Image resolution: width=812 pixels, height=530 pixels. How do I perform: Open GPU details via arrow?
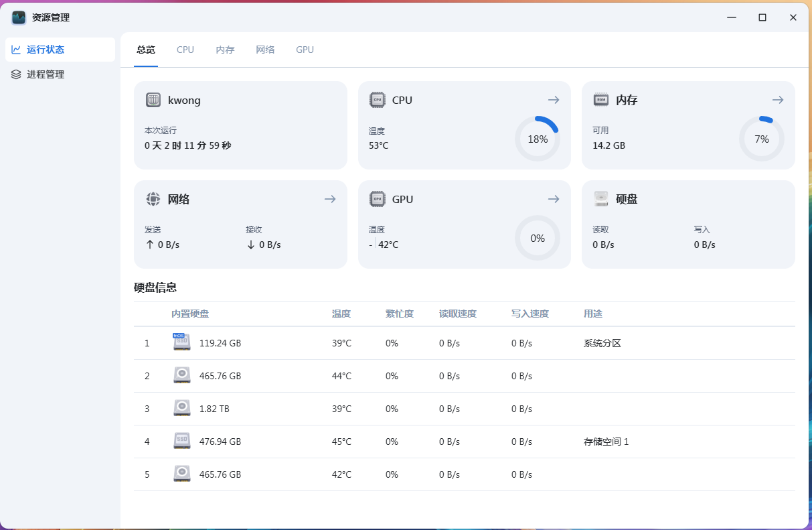tap(554, 199)
